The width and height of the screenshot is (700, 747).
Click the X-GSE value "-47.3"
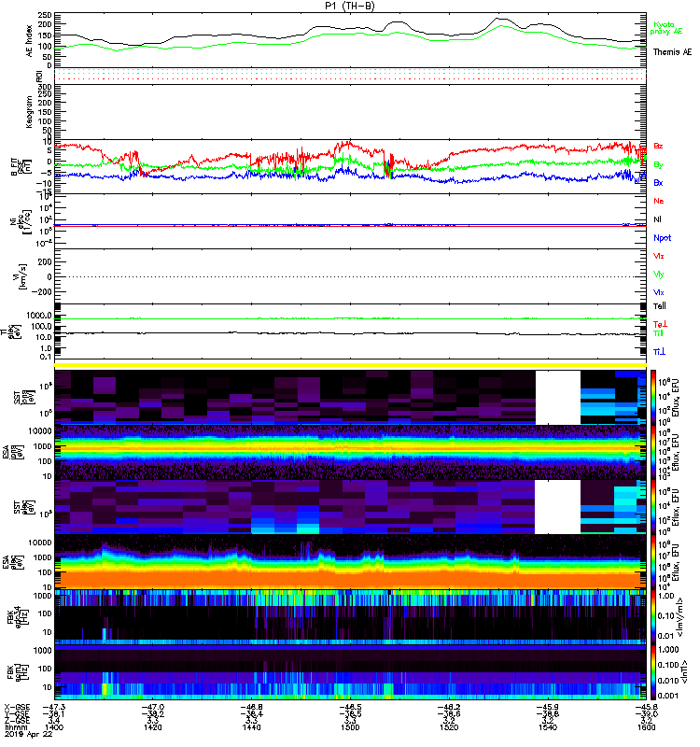pyautogui.click(x=54, y=708)
